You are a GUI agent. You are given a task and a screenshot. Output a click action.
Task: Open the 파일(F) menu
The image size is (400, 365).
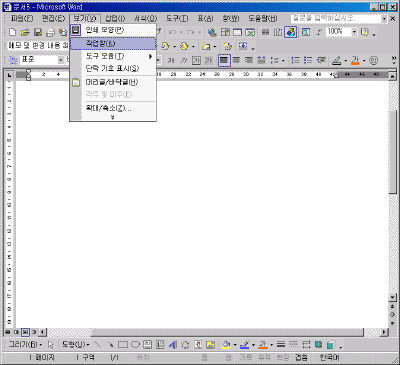click(22, 18)
